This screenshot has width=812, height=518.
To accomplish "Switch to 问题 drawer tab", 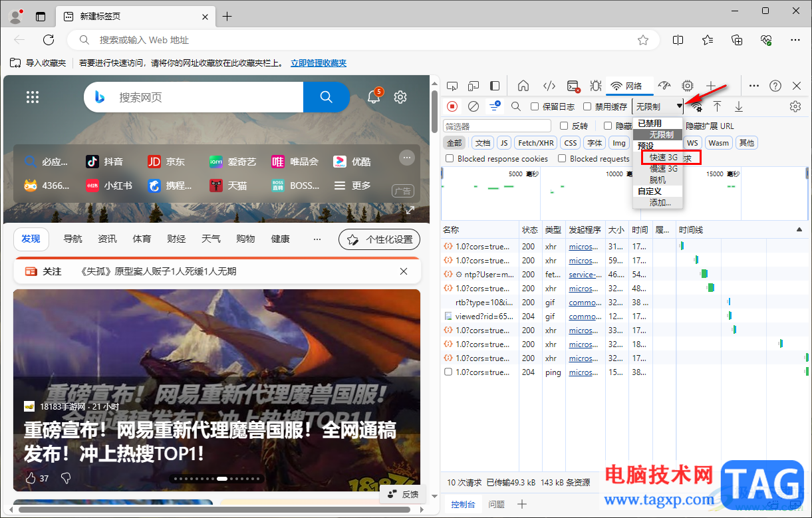I will 496,505.
